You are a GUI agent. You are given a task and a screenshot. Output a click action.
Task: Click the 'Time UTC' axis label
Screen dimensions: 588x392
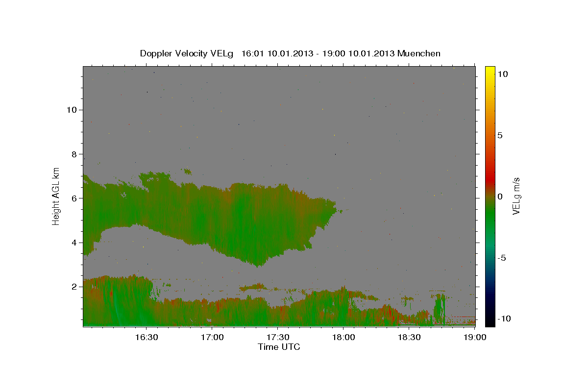pyautogui.click(x=279, y=347)
